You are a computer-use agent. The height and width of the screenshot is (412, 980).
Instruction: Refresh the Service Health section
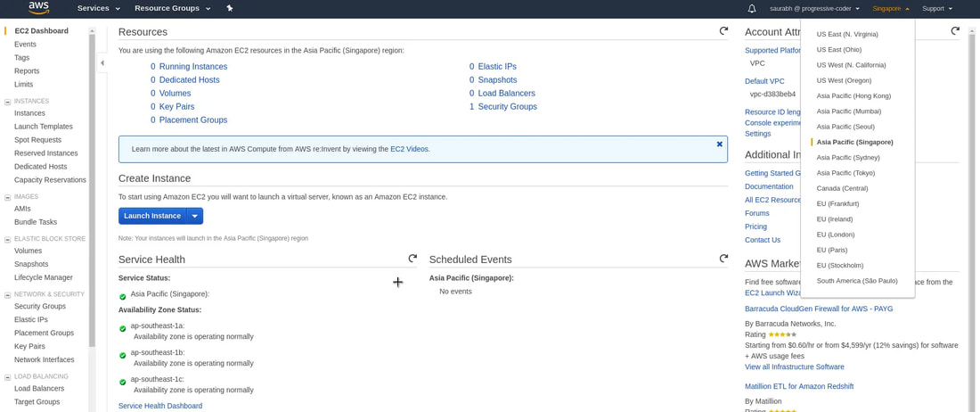(412, 259)
